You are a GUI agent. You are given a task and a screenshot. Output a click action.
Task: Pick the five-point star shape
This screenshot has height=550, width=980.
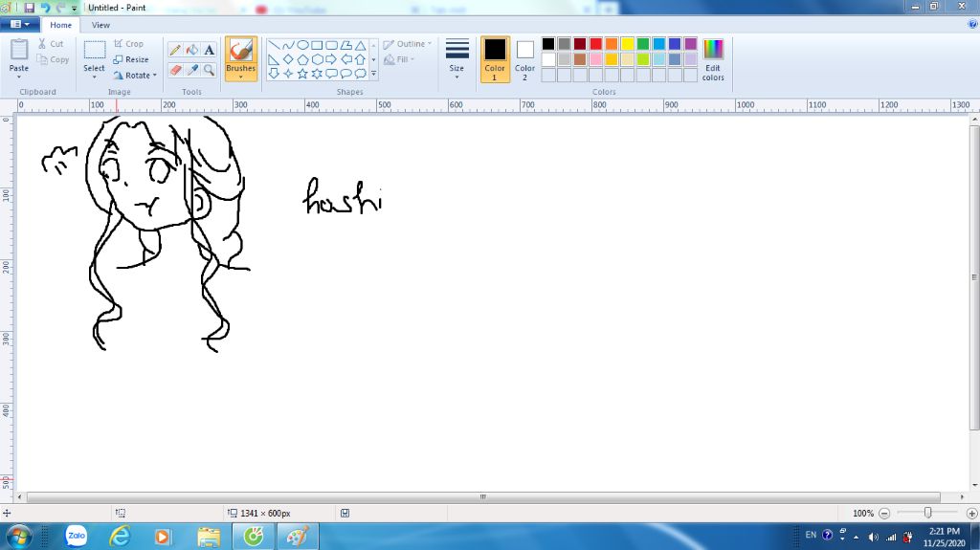pos(302,74)
